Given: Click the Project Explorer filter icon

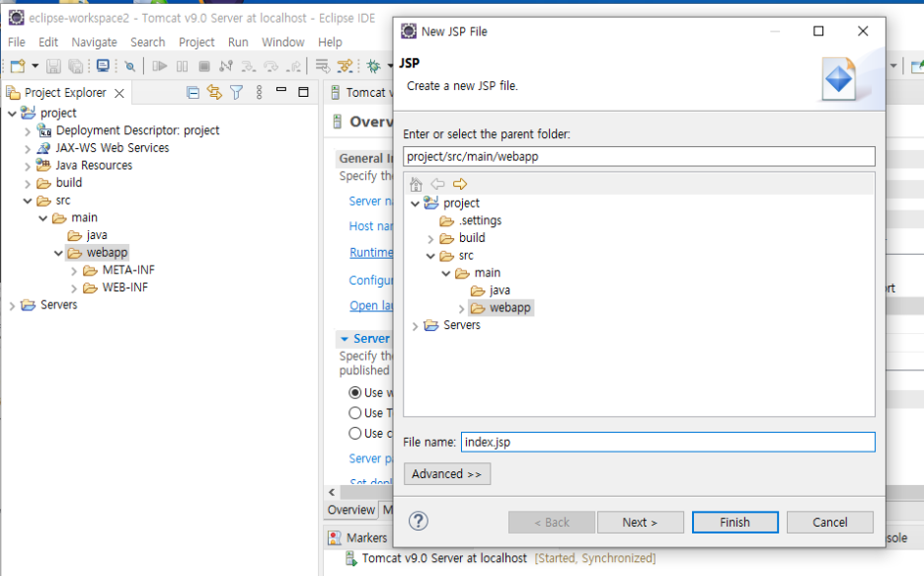Looking at the screenshot, I should pos(236,93).
